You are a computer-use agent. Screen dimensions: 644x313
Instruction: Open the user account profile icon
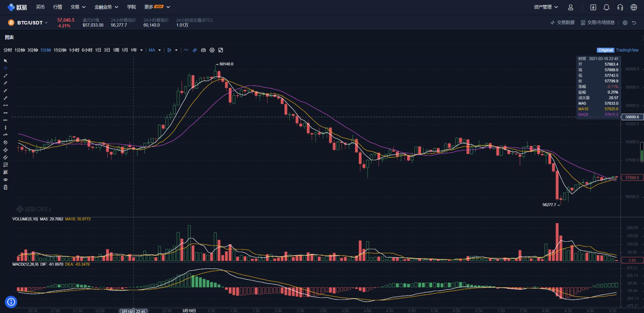571,7
